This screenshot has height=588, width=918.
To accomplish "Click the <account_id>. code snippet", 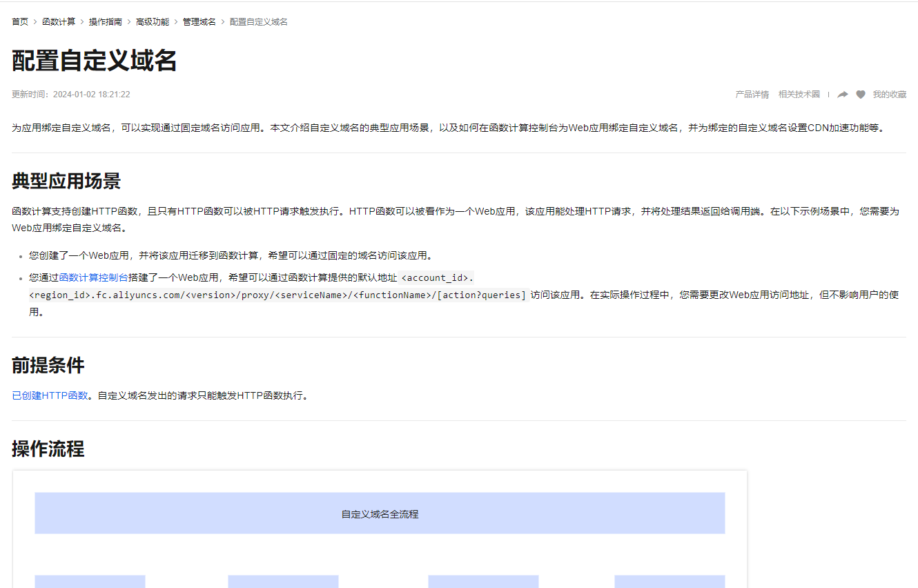I will (438, 278).
